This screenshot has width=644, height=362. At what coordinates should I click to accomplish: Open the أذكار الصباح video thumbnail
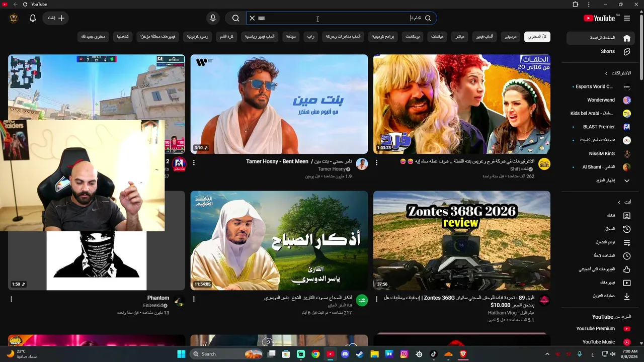(279, 240)
